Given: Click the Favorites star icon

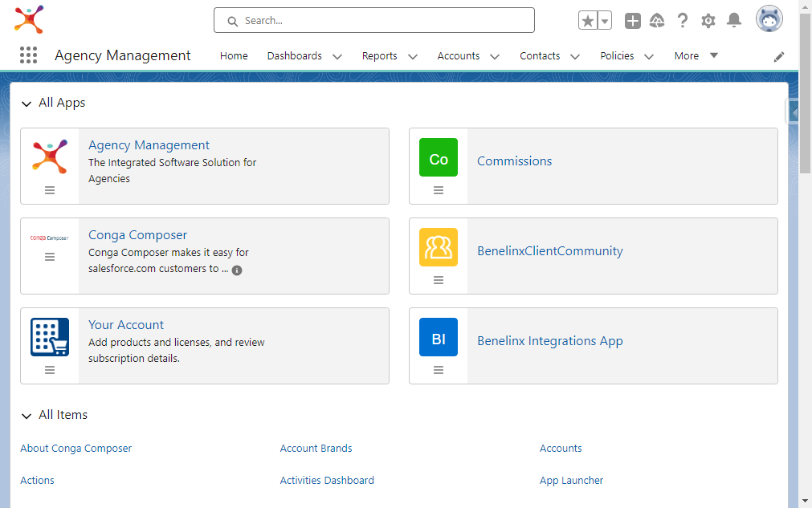Looking at the screenshot, I should tap(588, 21).
